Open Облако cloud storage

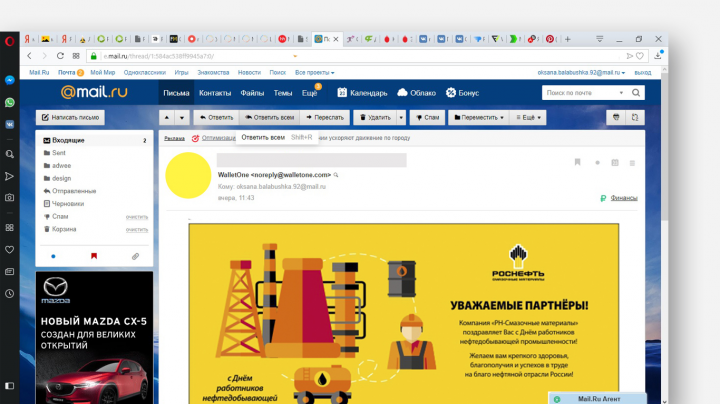click(x=416, y=93)
